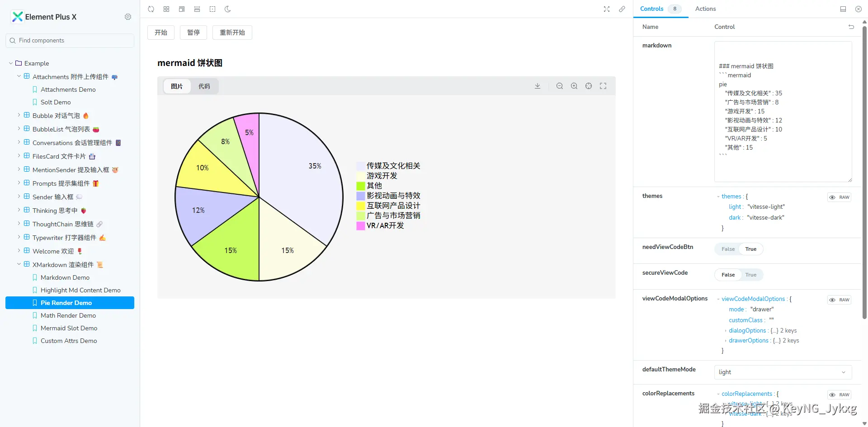Expand dialogOptions object keys
Screen dimensions: 868x427
click(726, 331)
